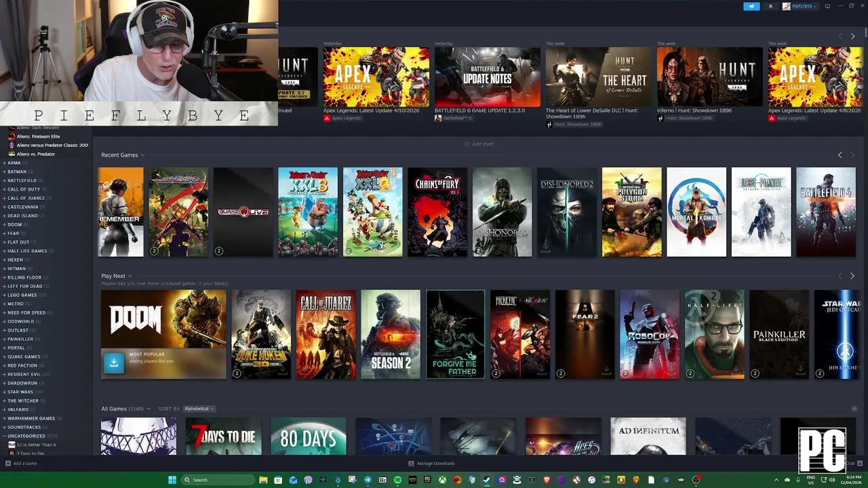Open Duke Nukem 3D in Play Next

pos(261,334)
